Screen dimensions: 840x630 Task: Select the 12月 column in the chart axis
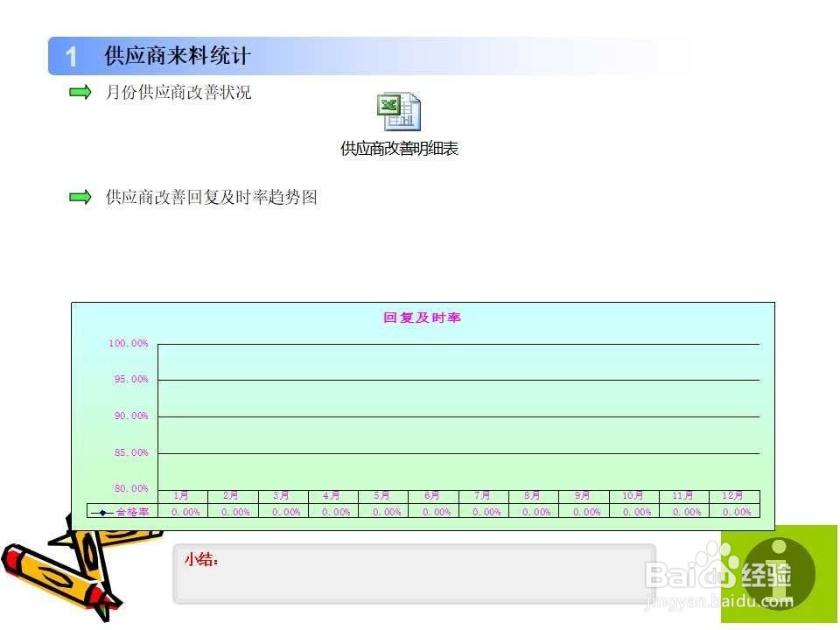click(731, 494)
